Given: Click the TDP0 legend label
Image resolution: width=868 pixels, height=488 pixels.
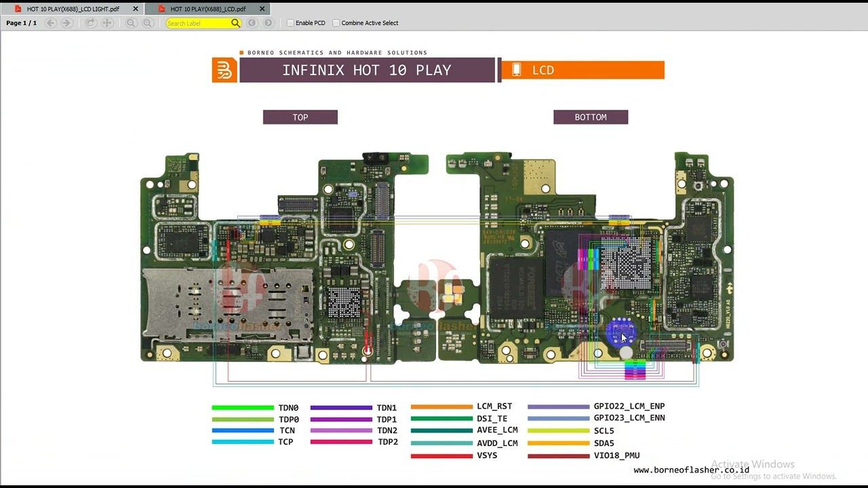Looking at the screenshot, I should (x=289, y=420).
